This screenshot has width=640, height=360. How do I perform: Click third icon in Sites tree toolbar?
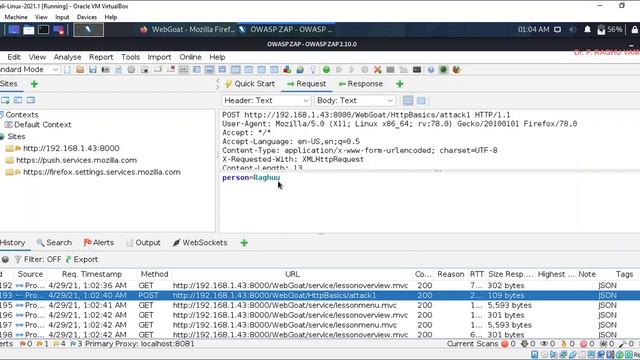tap(31, 100)
